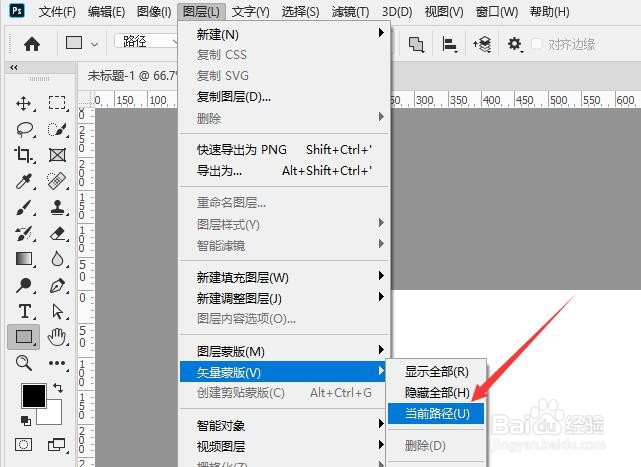
Task: Open the 图像(I) menu
Action: tap(154, 11)
